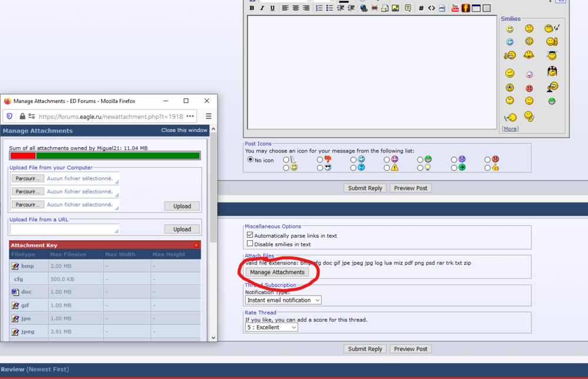The height and width of the screenshot is (379, 588).
Task: Insert a hyperlink with globe icon
Action: tap(364, 8)
